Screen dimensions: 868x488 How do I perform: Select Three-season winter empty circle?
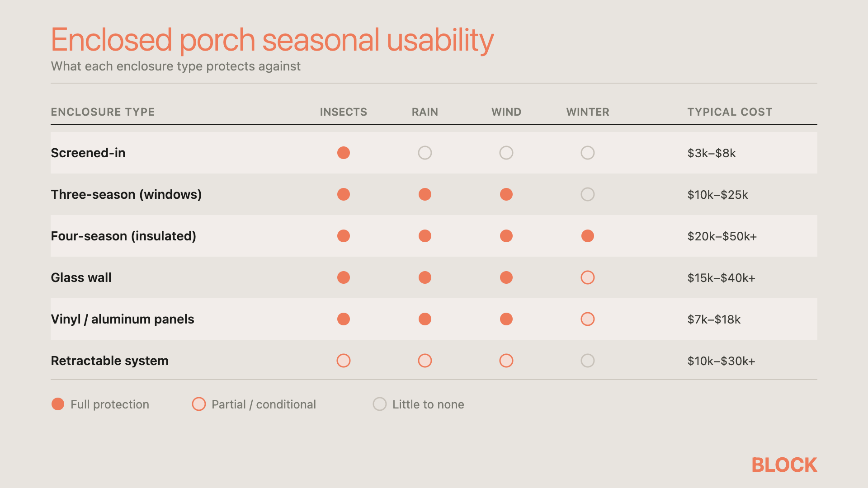tap(588, 194)
